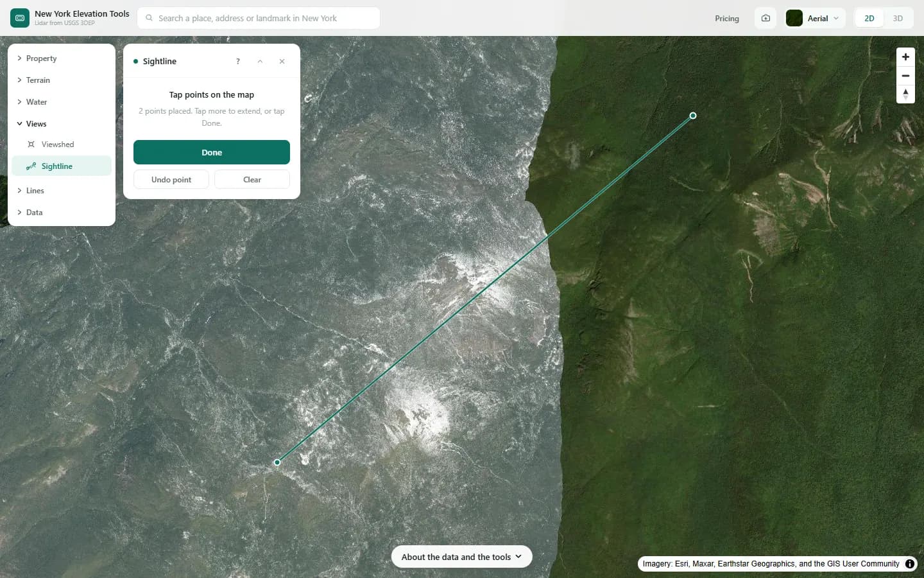Image resolution: width=924 pixels, height=578 pixels.
Task: Click the Clear button
Action: point(252,180)
